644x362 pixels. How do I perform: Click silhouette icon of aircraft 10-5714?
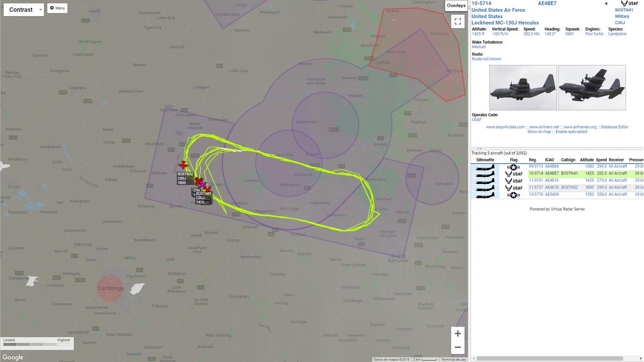point(485,174)
